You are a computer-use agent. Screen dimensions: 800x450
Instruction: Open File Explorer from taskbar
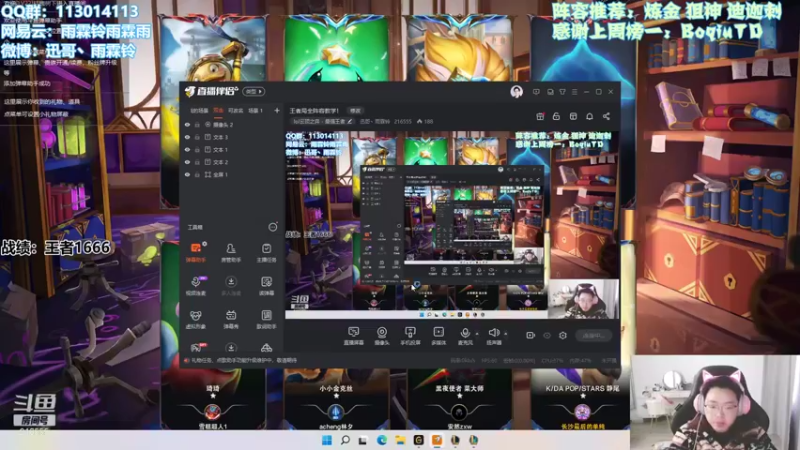[x=400, y=440]
